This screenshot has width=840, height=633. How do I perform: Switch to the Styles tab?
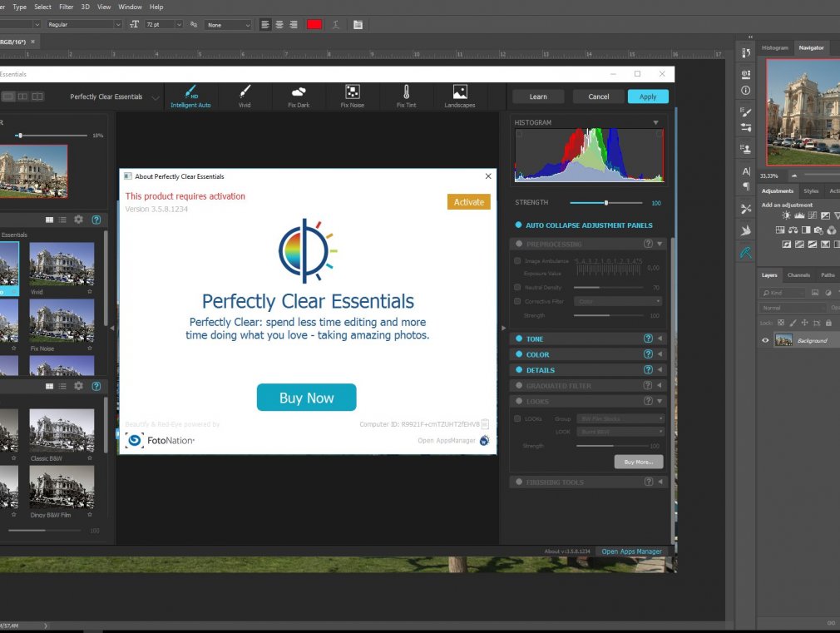coord(811,190)
